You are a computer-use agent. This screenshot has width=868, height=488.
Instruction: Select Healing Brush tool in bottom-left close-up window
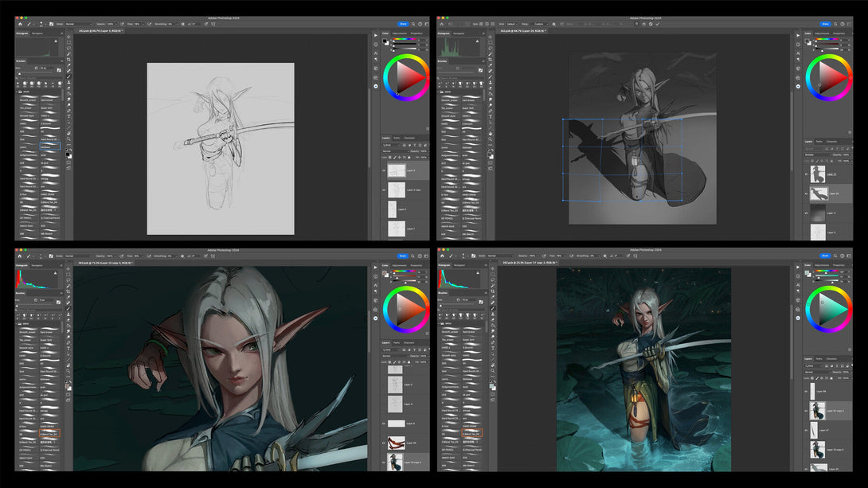68,303
